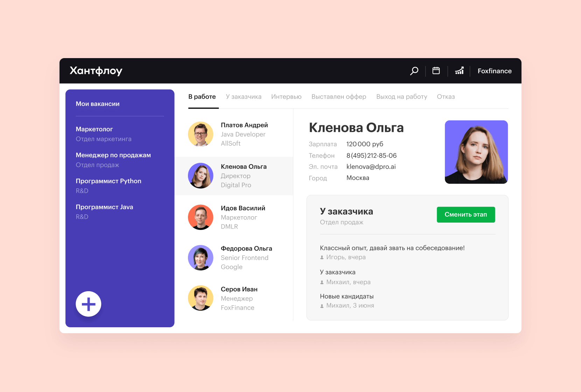The width and height of the screenshot is (581, 392).
Task: Click the user icon beside Игорь, вчера
Action: click(322, 257)
